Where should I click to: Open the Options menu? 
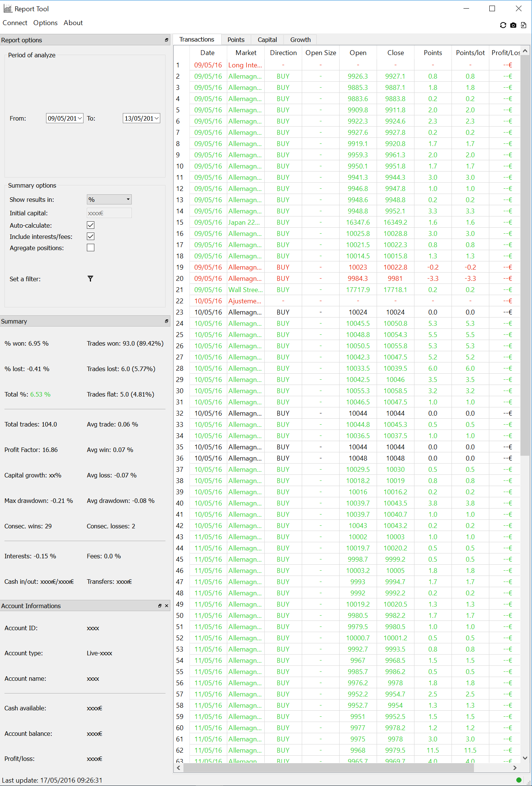coord(45,23)
